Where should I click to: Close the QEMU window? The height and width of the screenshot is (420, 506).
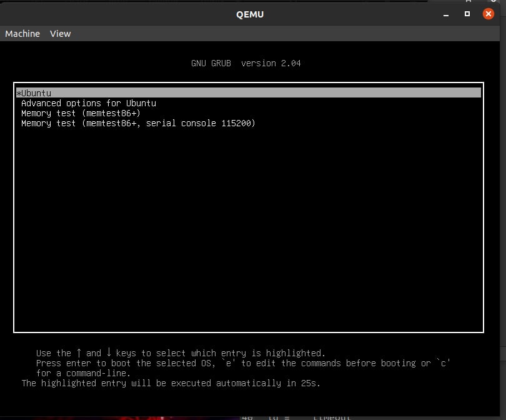[489, 14]
